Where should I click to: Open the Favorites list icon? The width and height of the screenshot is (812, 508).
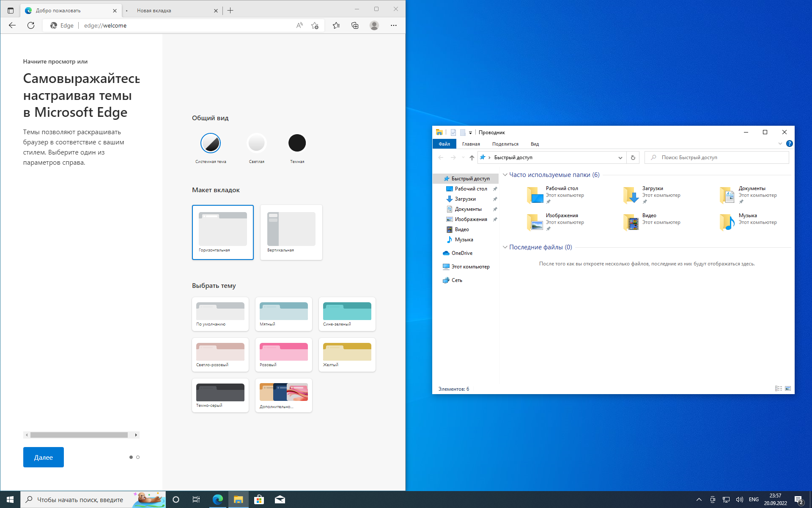[336, 25]
